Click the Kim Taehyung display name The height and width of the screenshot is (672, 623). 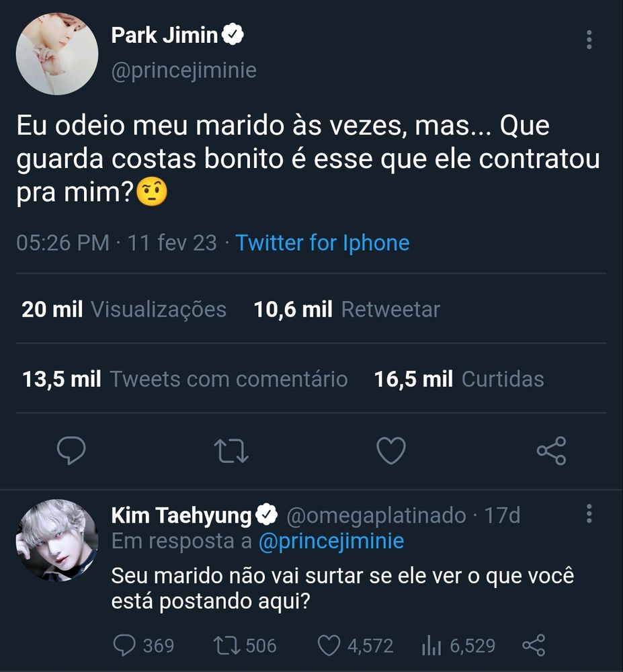(181, 515)
